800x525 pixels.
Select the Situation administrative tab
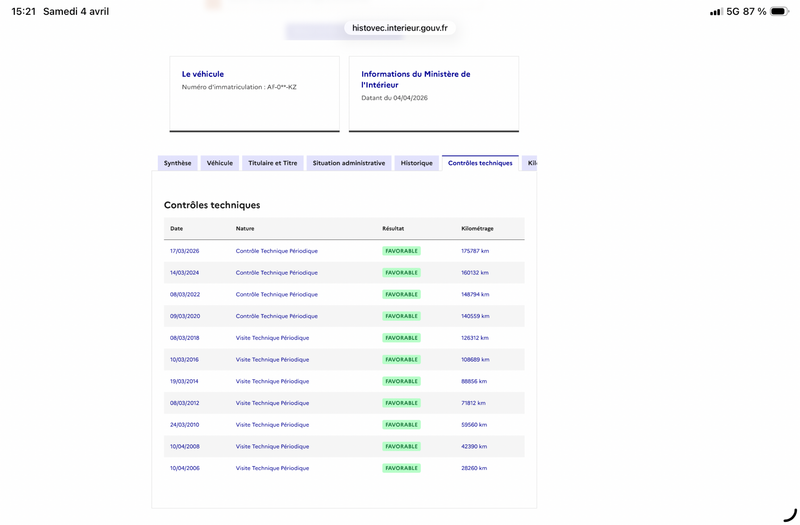[349, 163]
